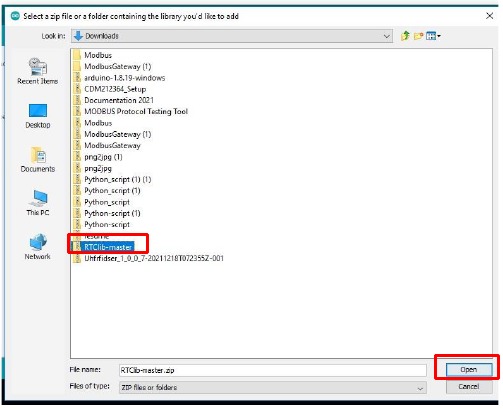503x409 pixels.
Task: Click the Open button
Action: pyautogui.click(x=469, y=369)
